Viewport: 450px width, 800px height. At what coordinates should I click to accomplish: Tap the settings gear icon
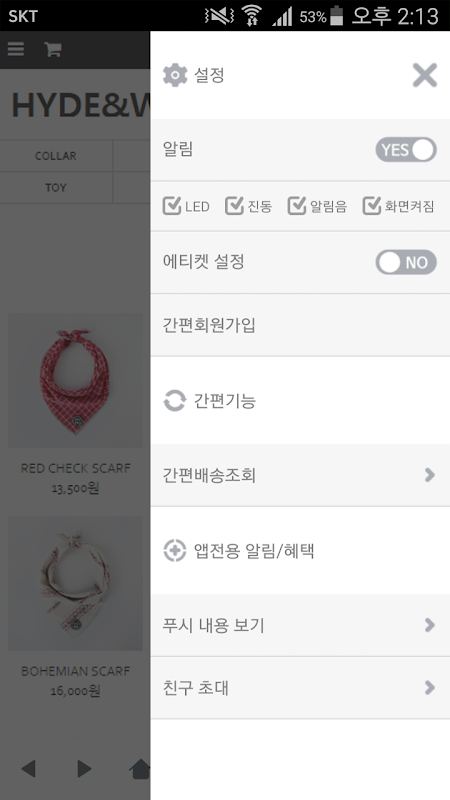click(x=175, y=76)
